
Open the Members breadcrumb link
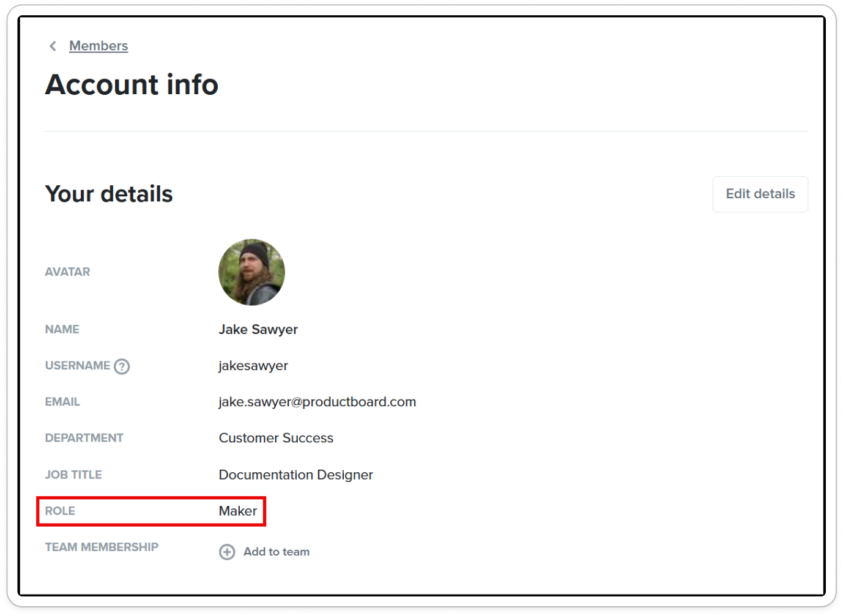click(x=98, y=46)
